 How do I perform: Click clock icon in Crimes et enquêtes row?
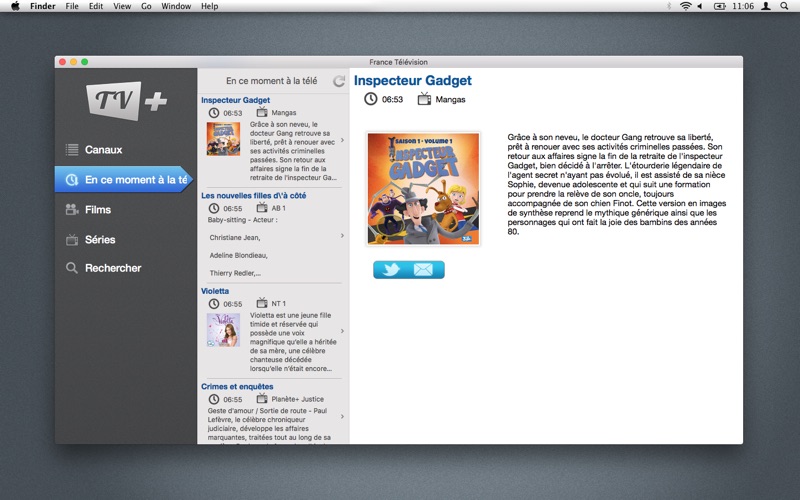214,399
